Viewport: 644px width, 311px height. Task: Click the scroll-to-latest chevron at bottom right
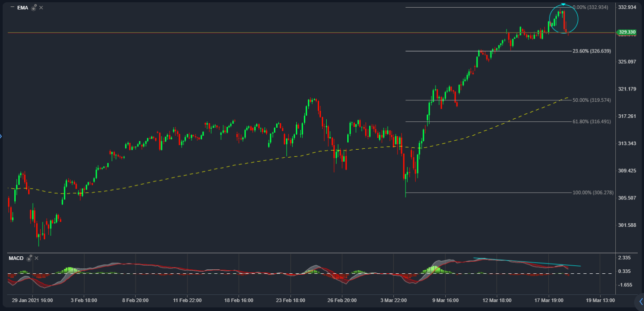click(640, 301)
